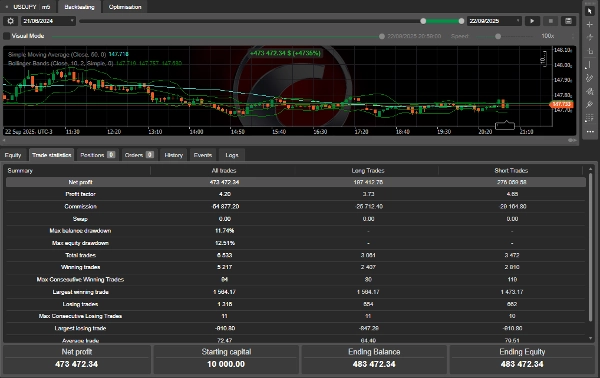The image size is (600, 378).
Task: Click the All trades column header
Action: coord(224,171)
